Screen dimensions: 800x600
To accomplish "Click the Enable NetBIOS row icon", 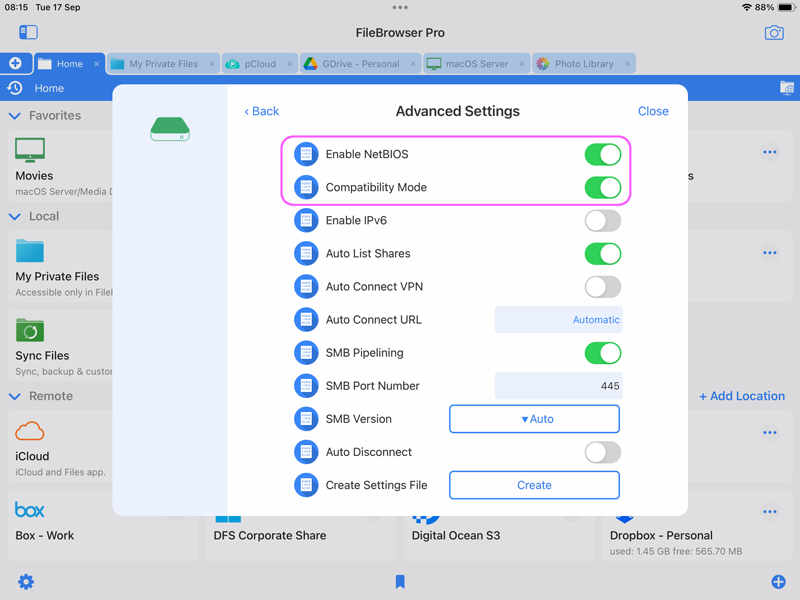I will click(x=306, y=154).
